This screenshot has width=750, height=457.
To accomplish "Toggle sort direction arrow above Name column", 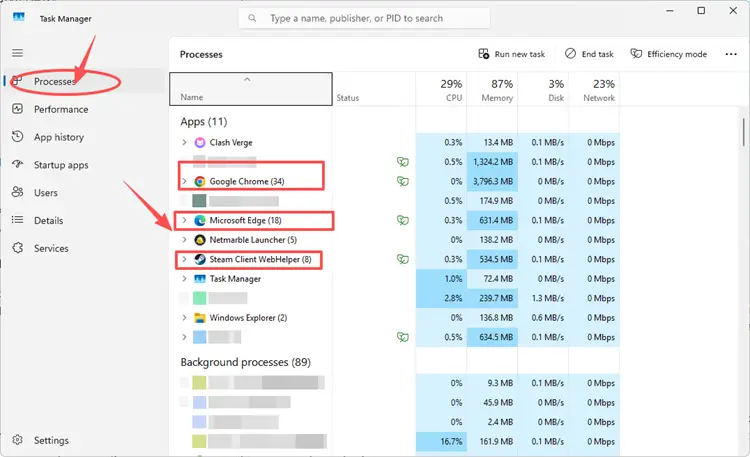I will pos(247,79).
